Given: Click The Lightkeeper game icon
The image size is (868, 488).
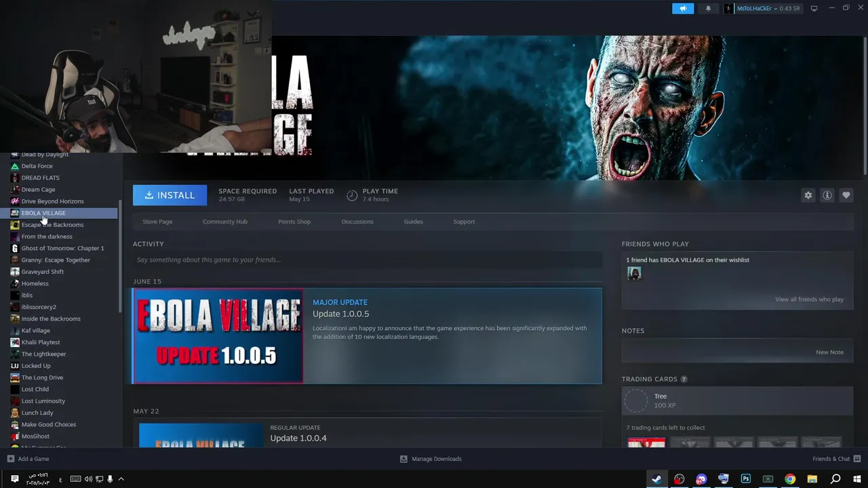Looking at the screenshot, I should click(x=15, y=354).
